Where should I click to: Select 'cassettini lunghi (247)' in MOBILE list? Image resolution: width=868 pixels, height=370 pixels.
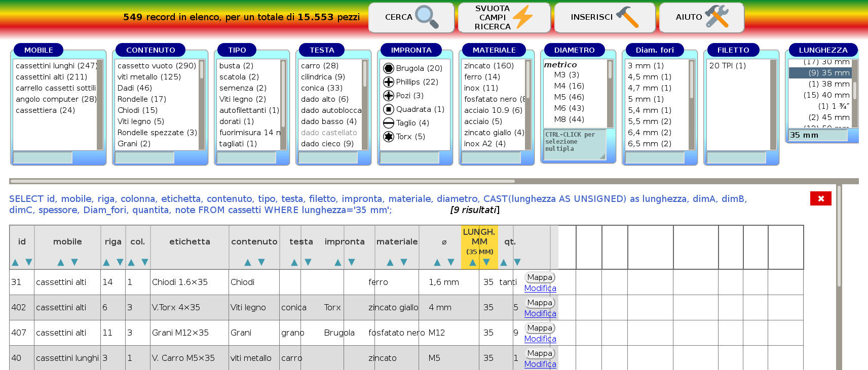[x=56, y=66]
